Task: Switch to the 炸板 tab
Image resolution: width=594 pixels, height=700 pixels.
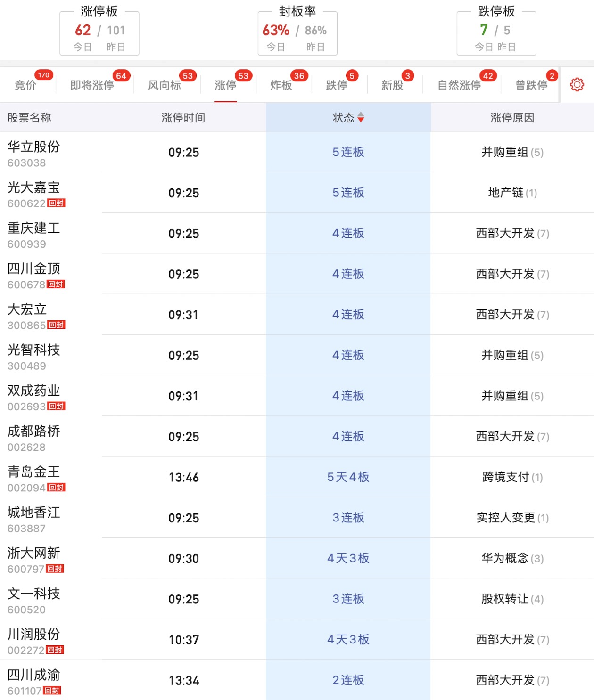Action: click(x=281, y=85)
